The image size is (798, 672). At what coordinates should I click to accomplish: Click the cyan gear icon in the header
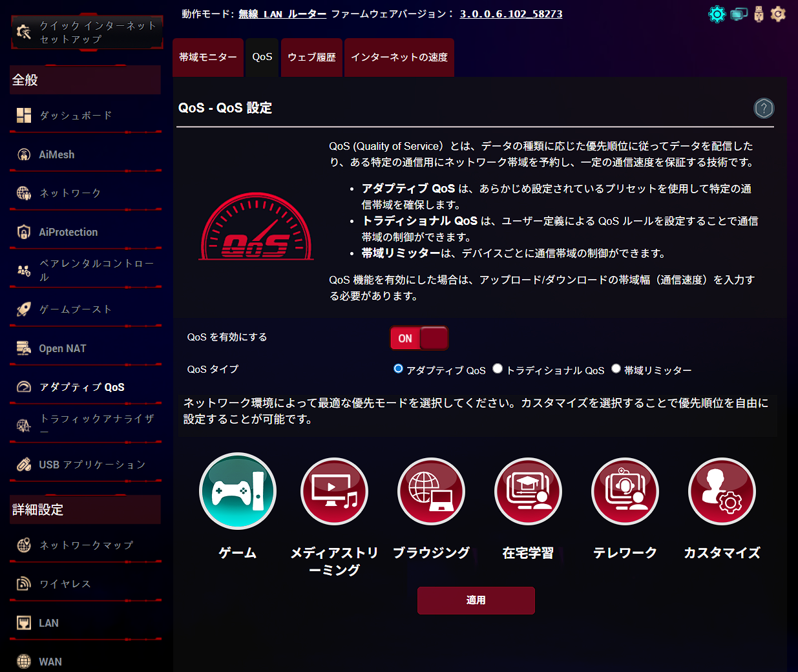[x=717, y=14]
